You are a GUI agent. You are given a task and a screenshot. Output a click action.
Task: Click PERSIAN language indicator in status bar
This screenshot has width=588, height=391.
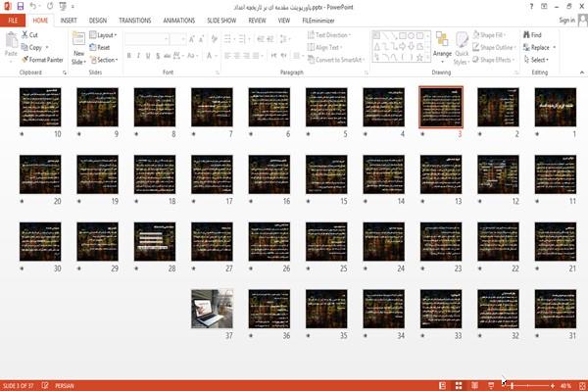point(65,385)
